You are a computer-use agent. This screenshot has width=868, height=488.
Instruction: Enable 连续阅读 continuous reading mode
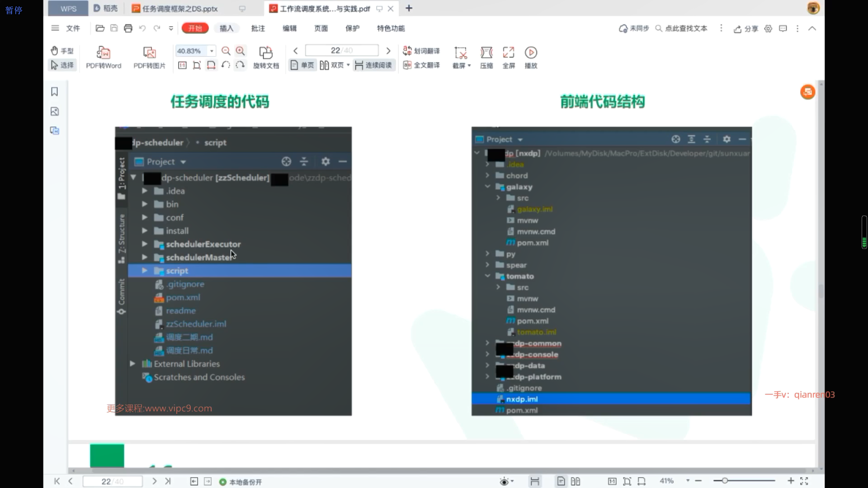coord(373,66)
